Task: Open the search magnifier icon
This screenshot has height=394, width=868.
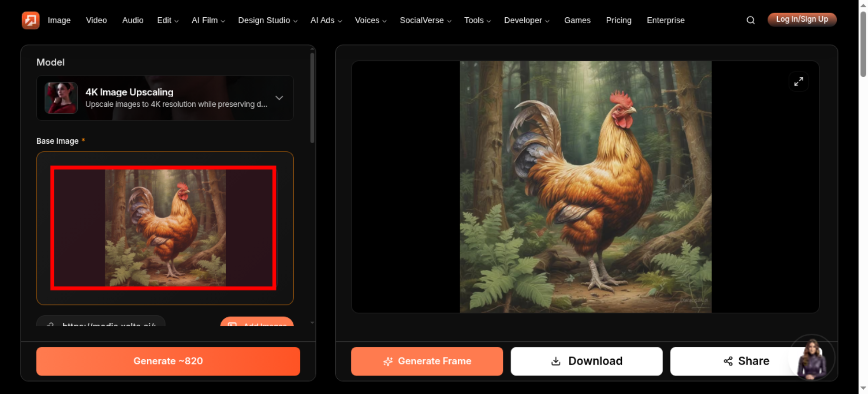Action: (750, 20)
